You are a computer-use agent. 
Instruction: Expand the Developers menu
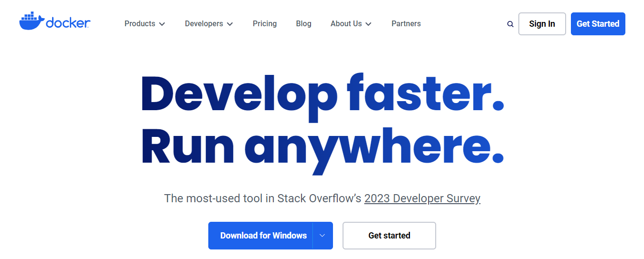[209, 23]
